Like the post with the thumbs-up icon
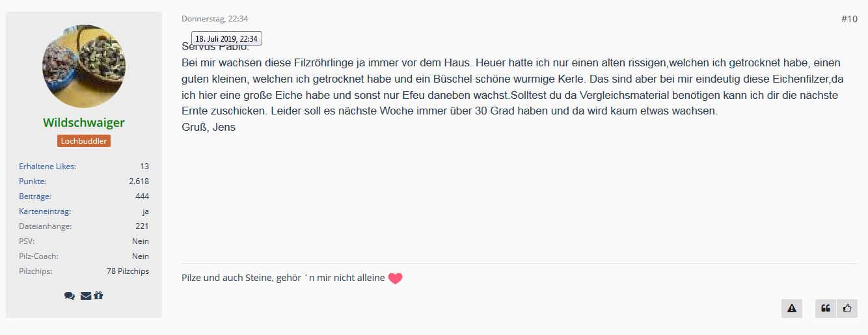Screen dimensions: 868x335 (847, 308)
